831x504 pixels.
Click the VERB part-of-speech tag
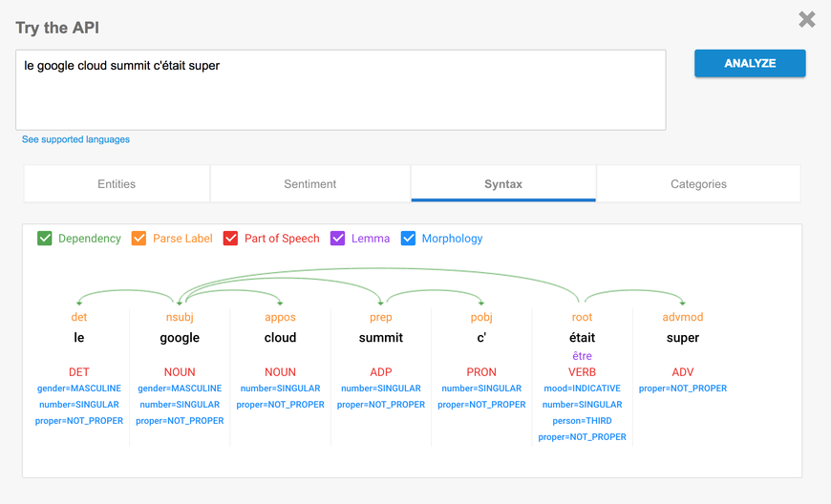(x=582, y=372)
